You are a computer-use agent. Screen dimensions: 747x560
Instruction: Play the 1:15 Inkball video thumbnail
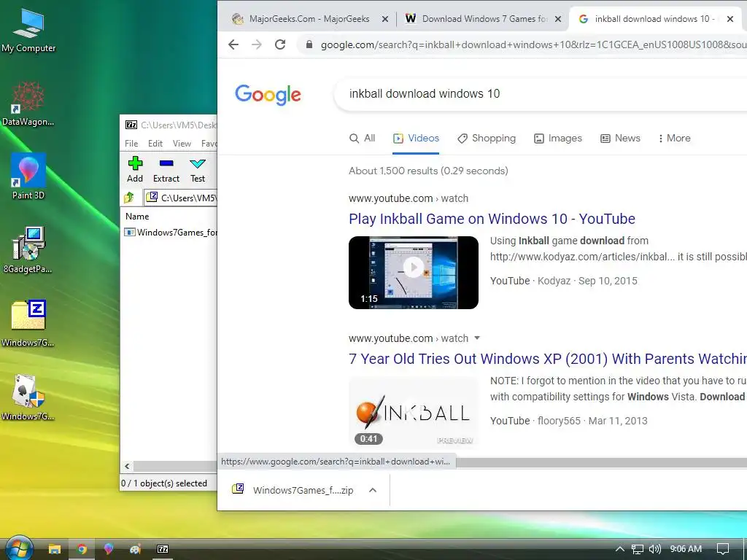(414, 273)
